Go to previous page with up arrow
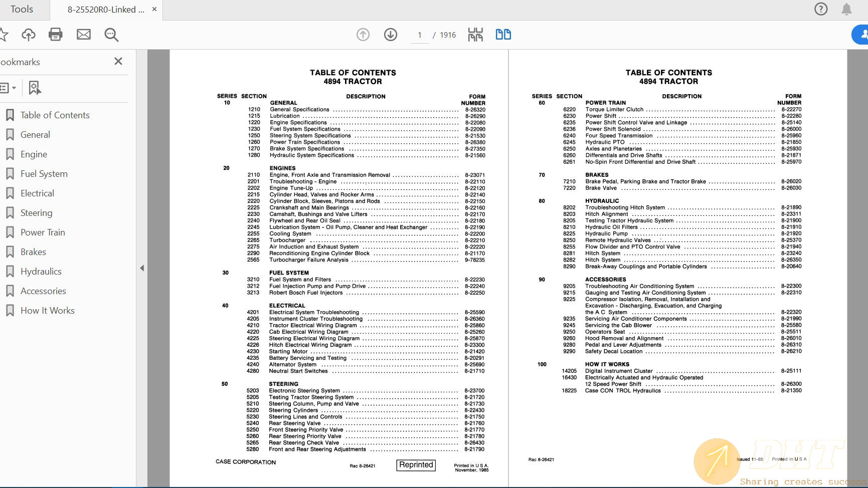 pos(363,35)
